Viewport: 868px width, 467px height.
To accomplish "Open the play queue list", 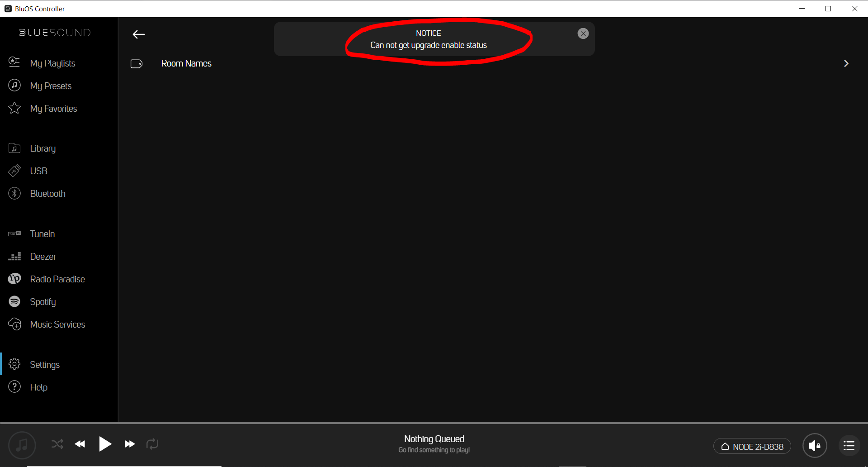I will point(849,446).
